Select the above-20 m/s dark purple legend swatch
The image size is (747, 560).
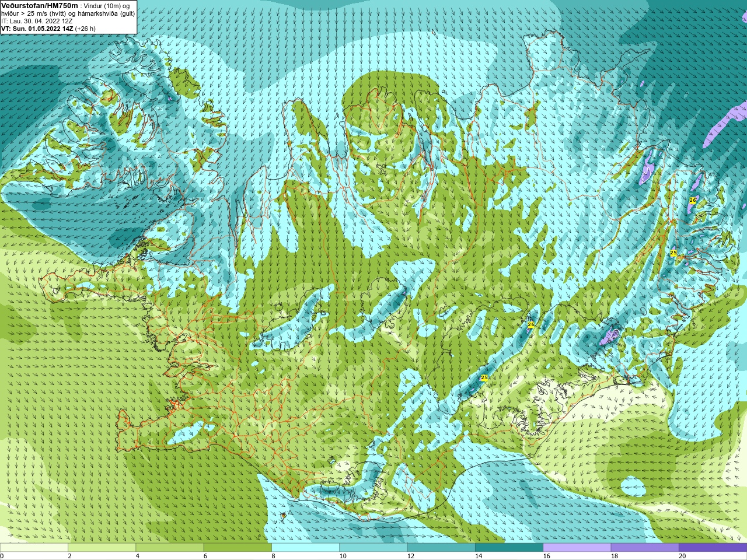point(713,548)
